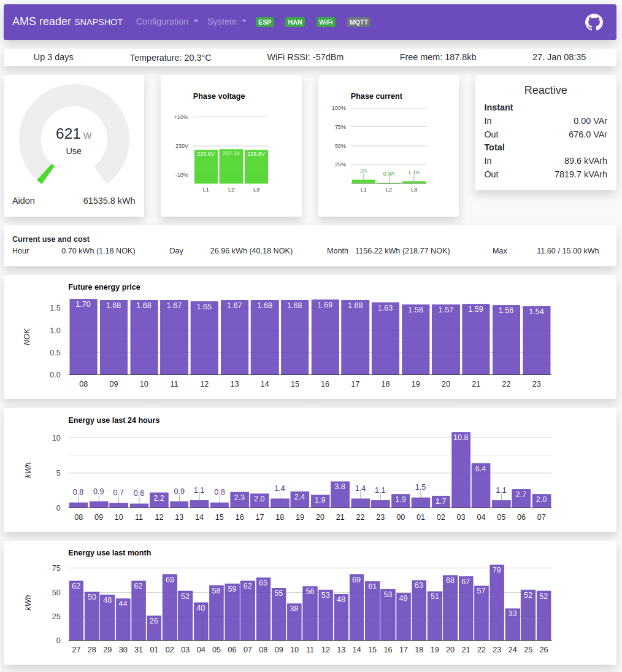Select the '11.60 / 15.00 kWh' max value
This screenshot has width=622, height=672.
(x=567, y=251)
